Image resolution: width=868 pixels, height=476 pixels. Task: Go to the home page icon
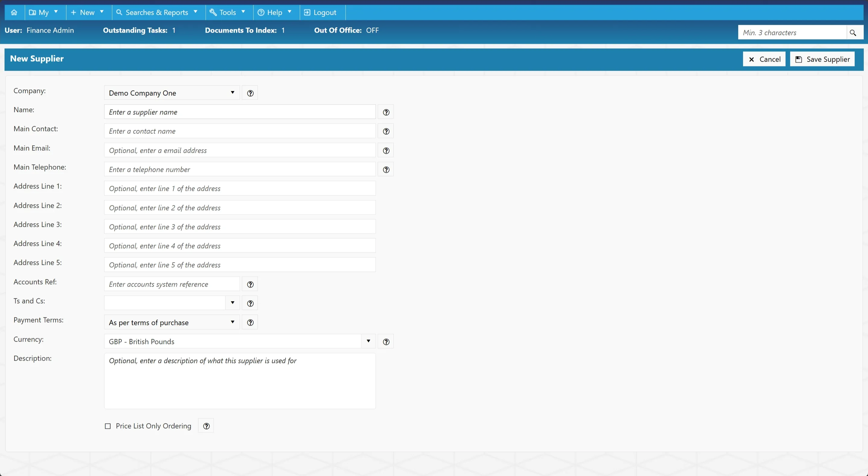pyautogui.click(x=14, y=12)
